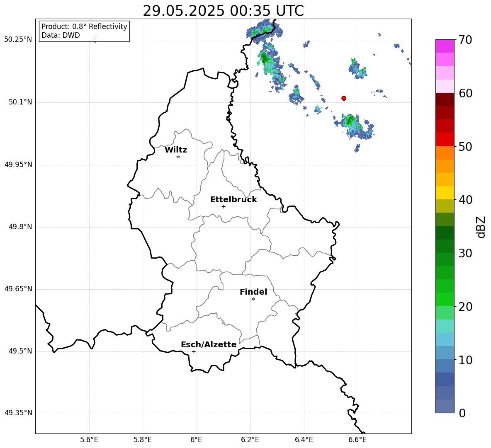This screenshot has width=491, height=448.
Task: Click the colorbar label 0
Action: [x=462, y=413]
